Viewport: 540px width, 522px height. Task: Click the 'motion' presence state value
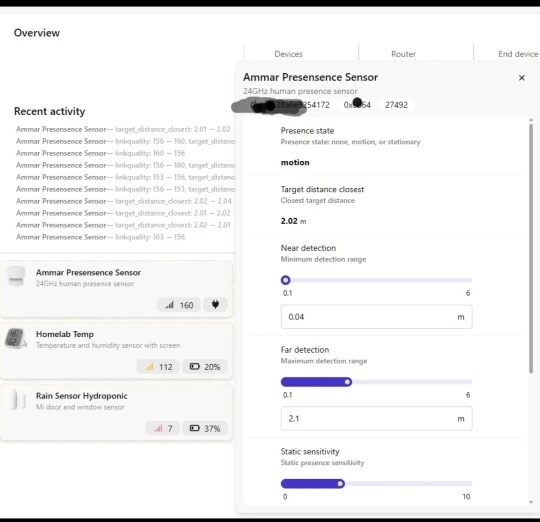pyautogui.click(x=295, y=163)
